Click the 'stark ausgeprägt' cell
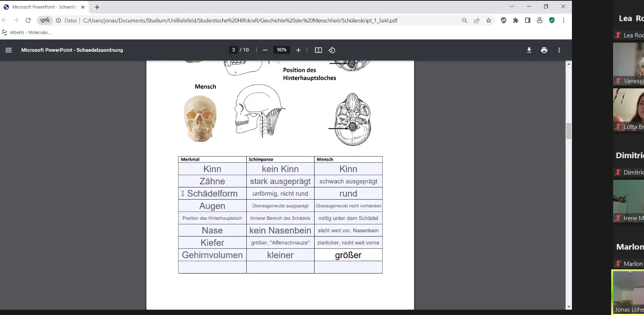Screen dimensions: 644x315 (280, 181)
